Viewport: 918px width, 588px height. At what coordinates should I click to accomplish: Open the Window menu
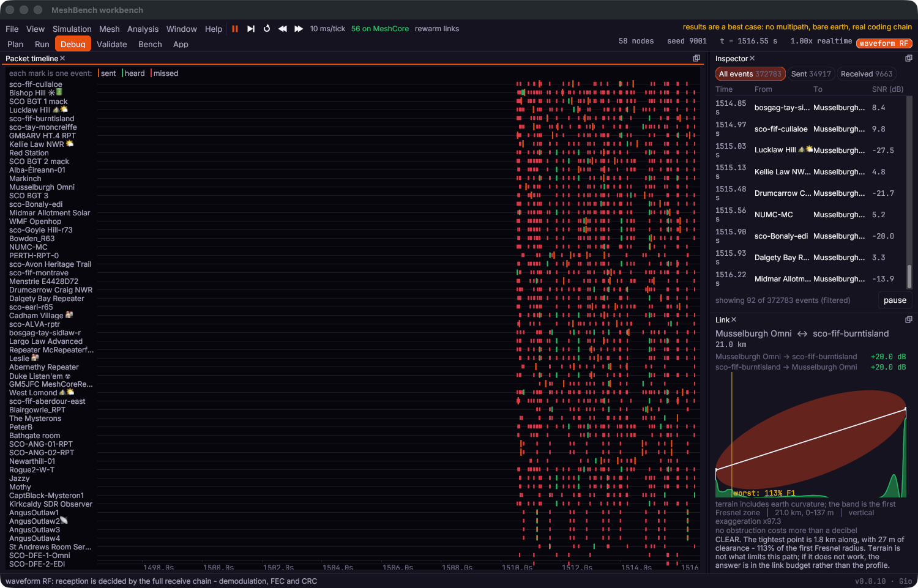[x=182, y=29]
